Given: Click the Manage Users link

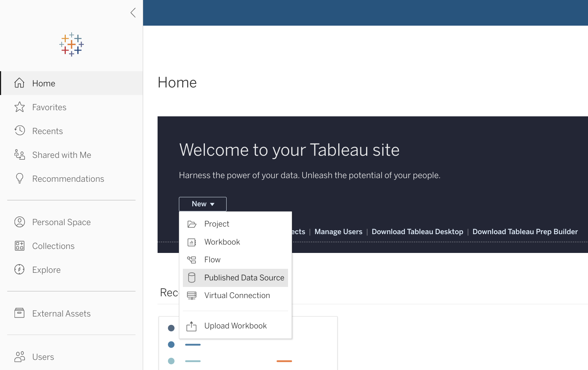Looking at the screenshot, I should 338,232.
